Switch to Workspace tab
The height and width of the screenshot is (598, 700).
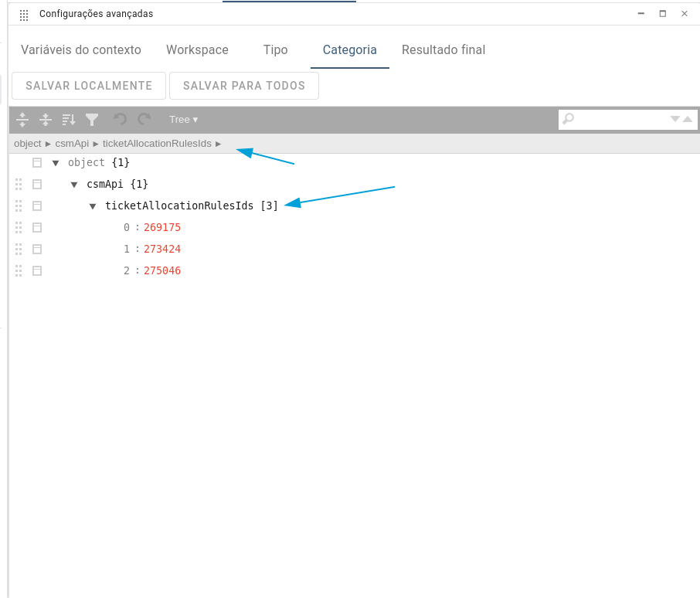[197, 49]
